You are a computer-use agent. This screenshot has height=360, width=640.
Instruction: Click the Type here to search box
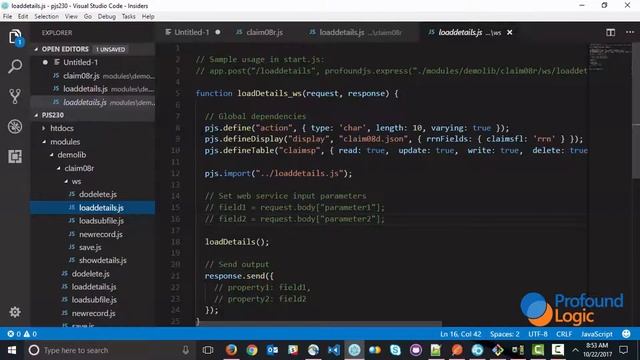coord(110,350)
